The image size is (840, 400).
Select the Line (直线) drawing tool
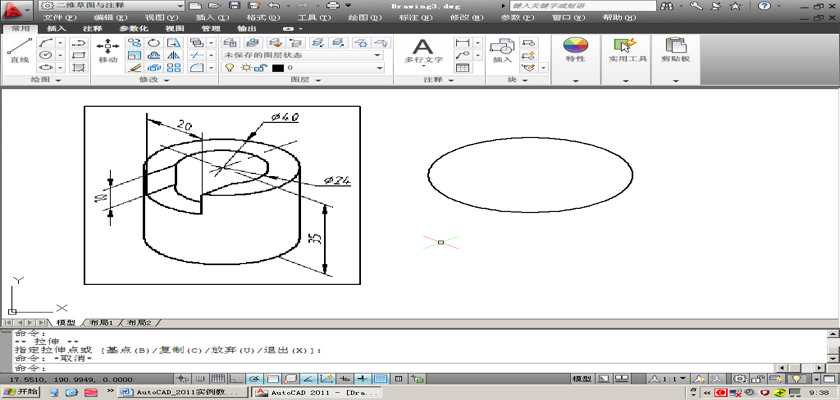(19, 52)
